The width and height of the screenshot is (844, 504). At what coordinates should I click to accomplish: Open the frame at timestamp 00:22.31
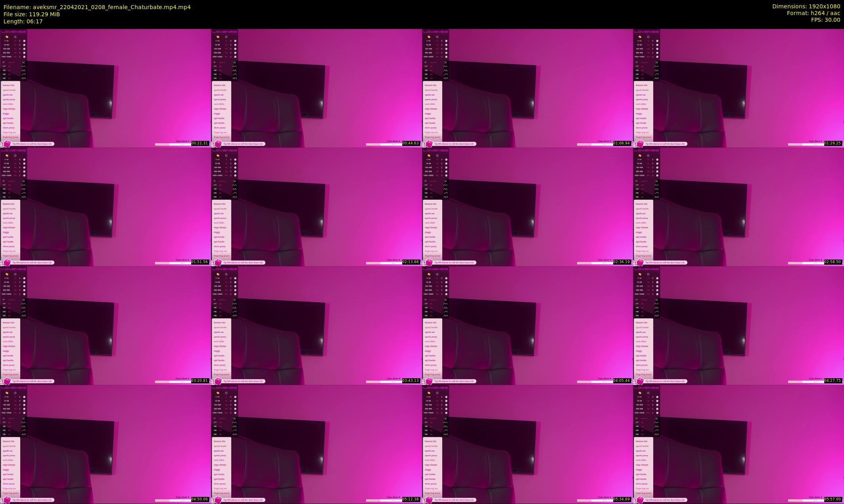105,88
